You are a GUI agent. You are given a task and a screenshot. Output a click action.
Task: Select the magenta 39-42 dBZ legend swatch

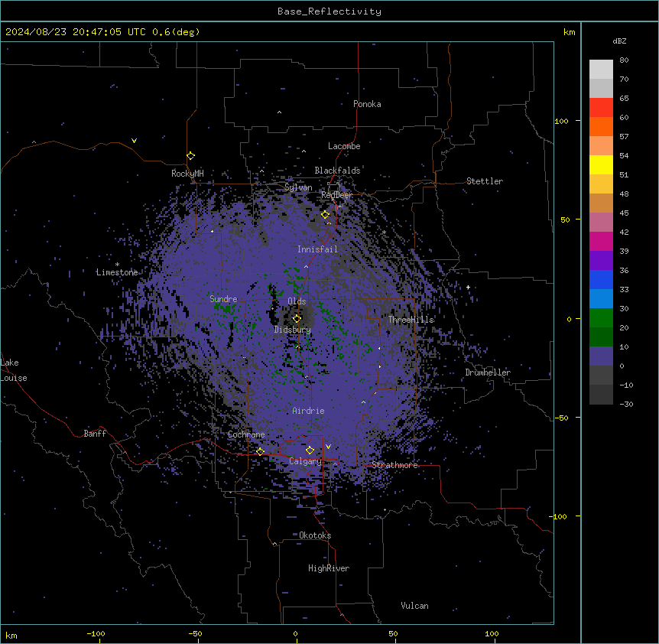coord(601,241)
